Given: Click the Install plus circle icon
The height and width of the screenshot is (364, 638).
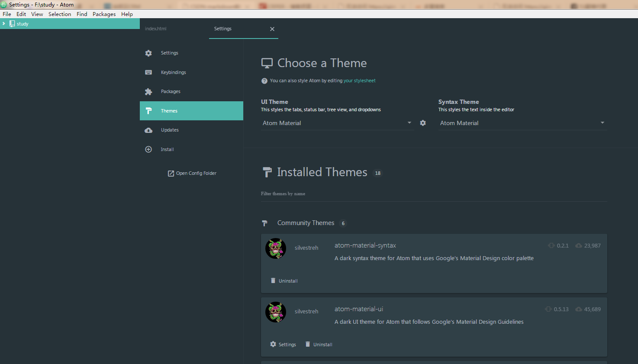Looking at the screenshot, I should 148,149.
